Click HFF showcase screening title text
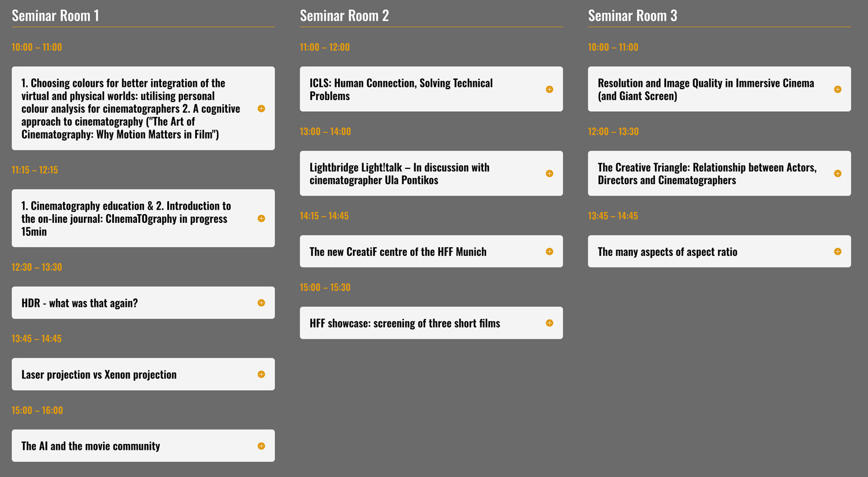868x477 pixels. pos(404,324)
